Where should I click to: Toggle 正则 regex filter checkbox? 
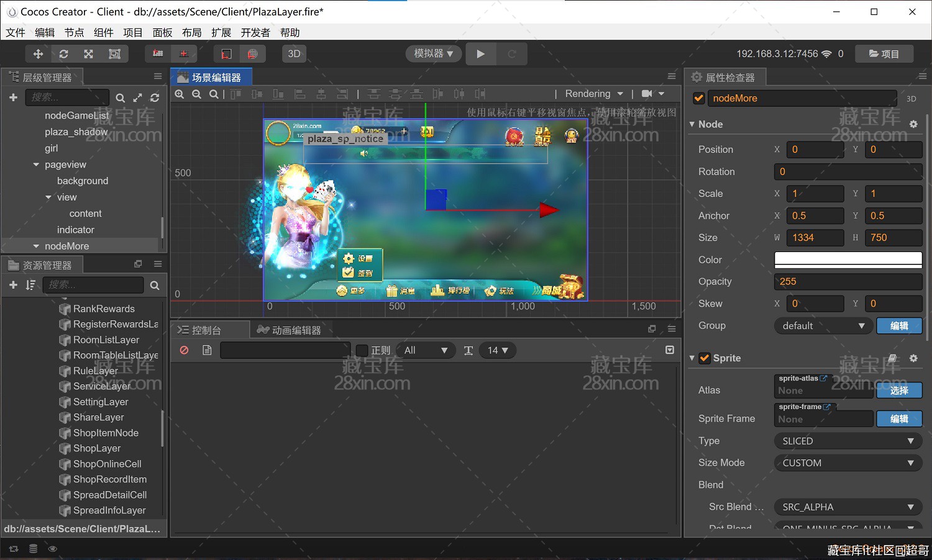click(x=362, y=351)
